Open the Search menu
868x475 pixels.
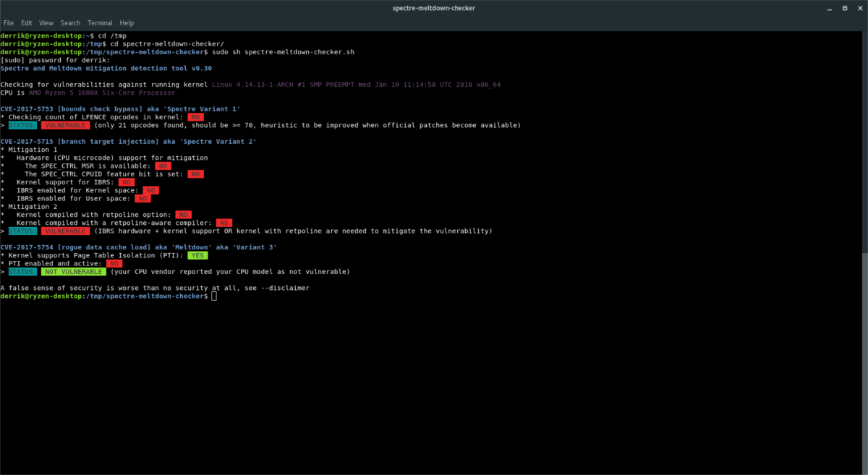pyautogui.click(x=71, y=23)
